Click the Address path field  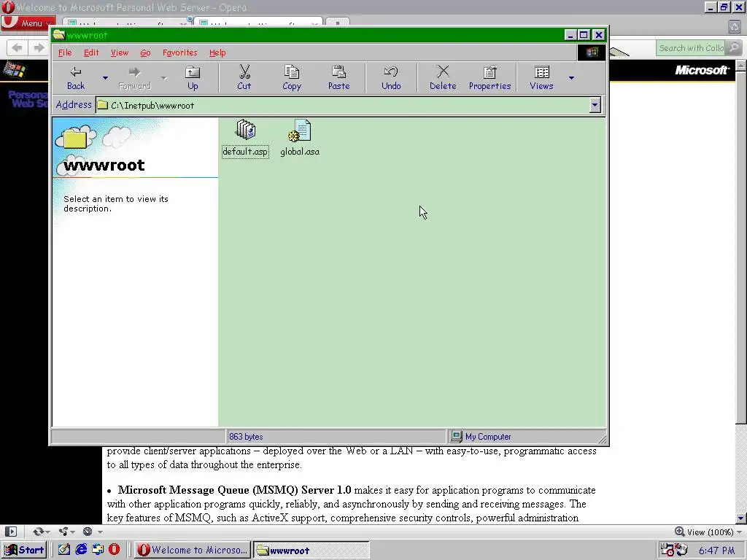coord(342,105)
